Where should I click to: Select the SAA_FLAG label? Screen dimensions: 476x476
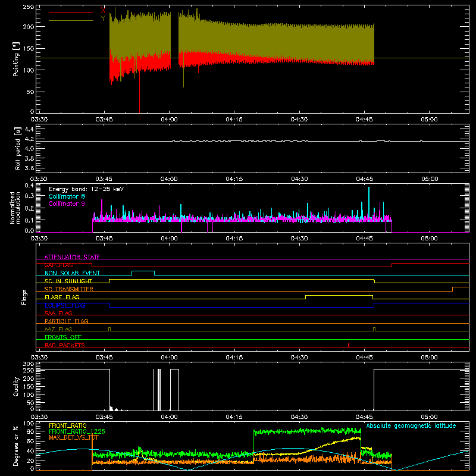[x=58, y=313]
